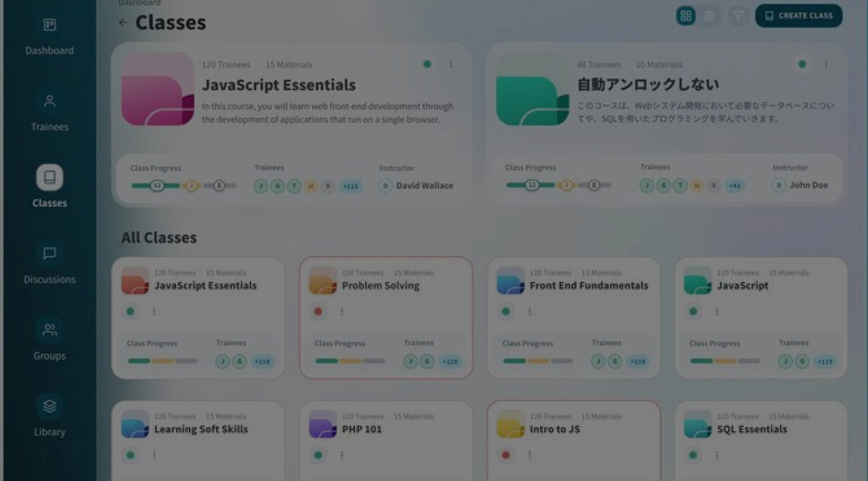
Task: Click the back arrow beside Classes
Action: coord(123,23)
